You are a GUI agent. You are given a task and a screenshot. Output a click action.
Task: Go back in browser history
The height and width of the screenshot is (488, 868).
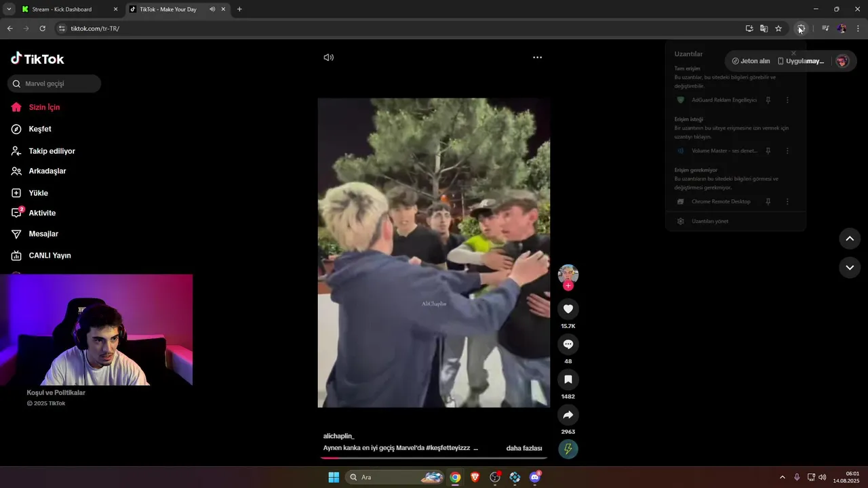[9, 28]
